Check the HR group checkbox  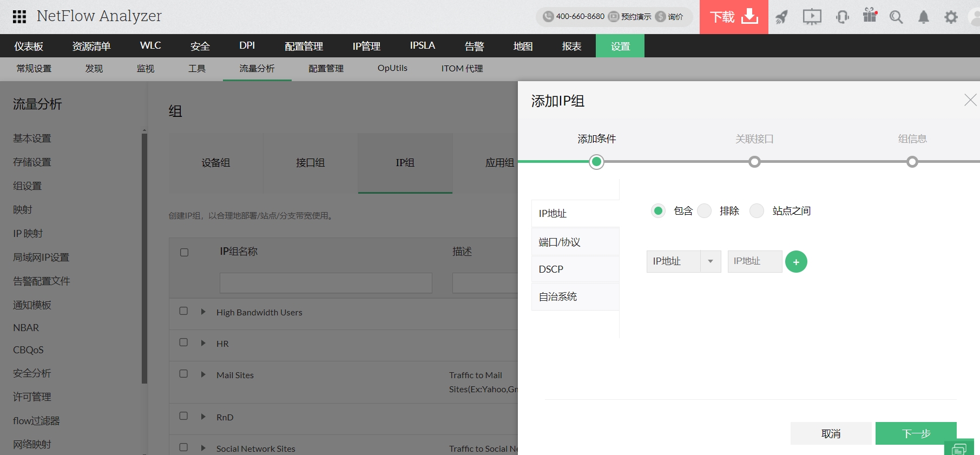click(184, 342)
